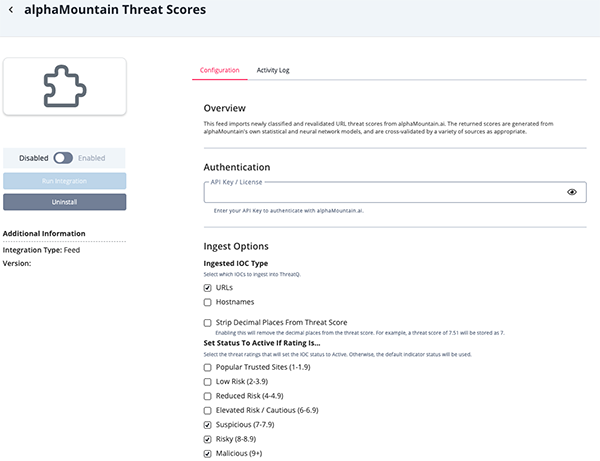Focus the API Key / License field
Viewport: 600px width, 461px height.
[x=380, y=192]
